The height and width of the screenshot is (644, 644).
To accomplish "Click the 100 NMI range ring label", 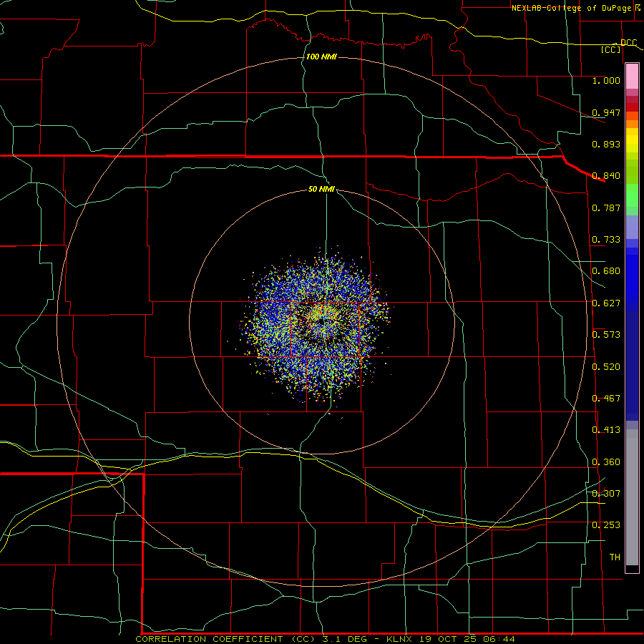I will (x=321, y=57).
